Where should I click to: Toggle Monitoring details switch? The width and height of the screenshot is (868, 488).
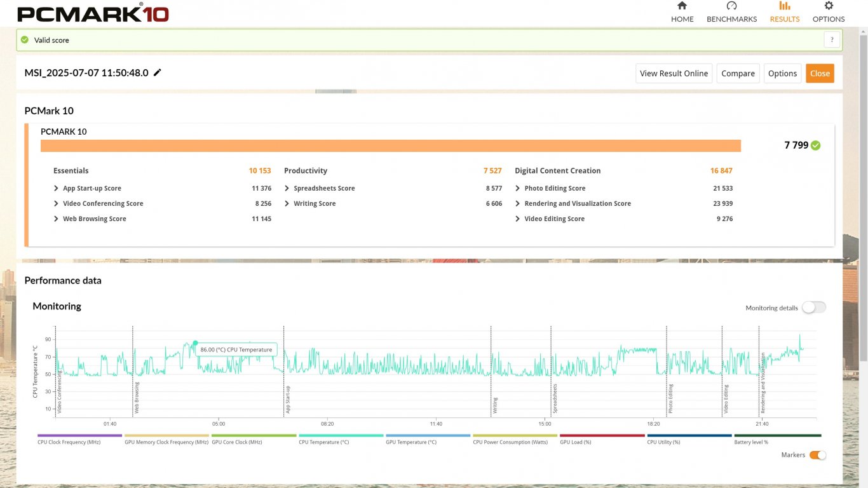[814, 308]
